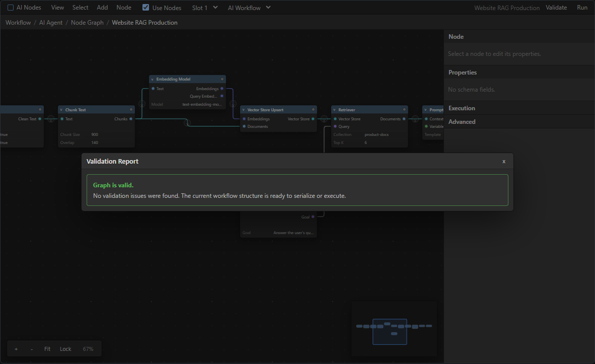The width and height of the screenshot is (595, 364).
Task: Zoom out with the minus button
Action: pyautogui.click(x=32, y=349)
